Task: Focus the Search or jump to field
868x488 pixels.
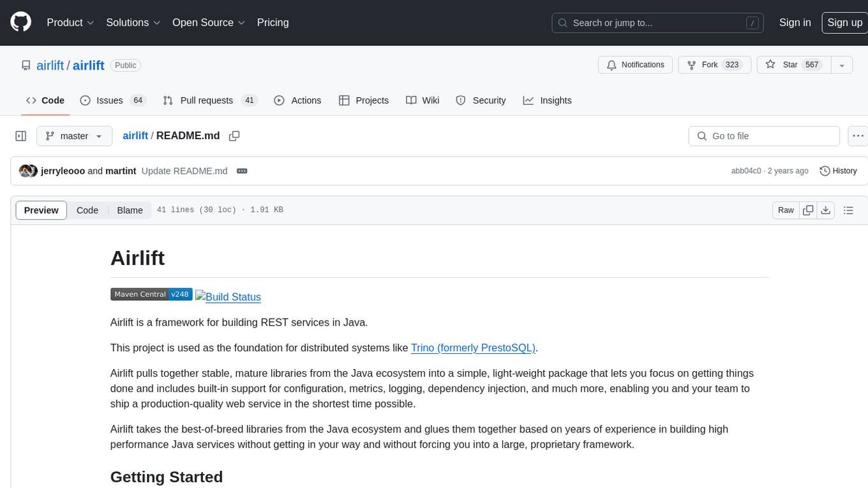Action: (658, 22)
